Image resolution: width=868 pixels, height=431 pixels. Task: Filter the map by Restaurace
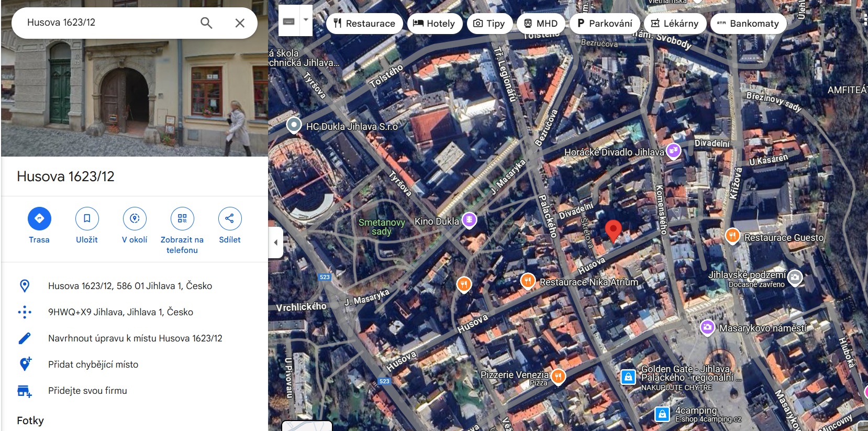coord(364,24)
